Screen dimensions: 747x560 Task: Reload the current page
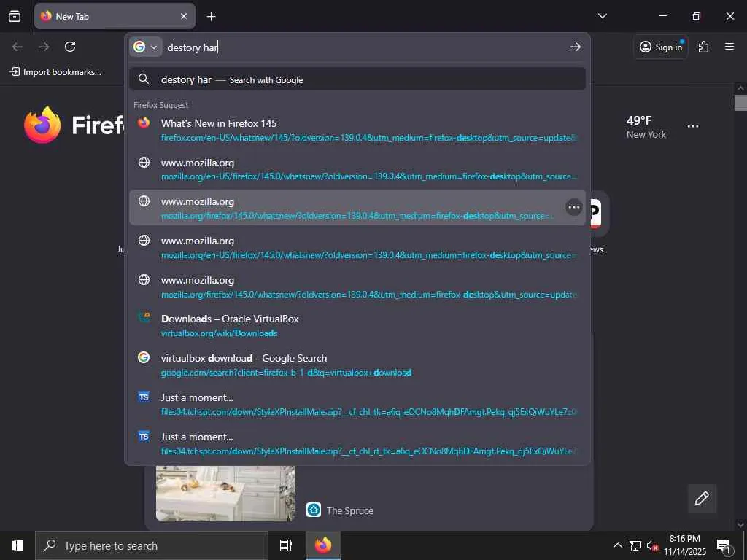[70, 47]
